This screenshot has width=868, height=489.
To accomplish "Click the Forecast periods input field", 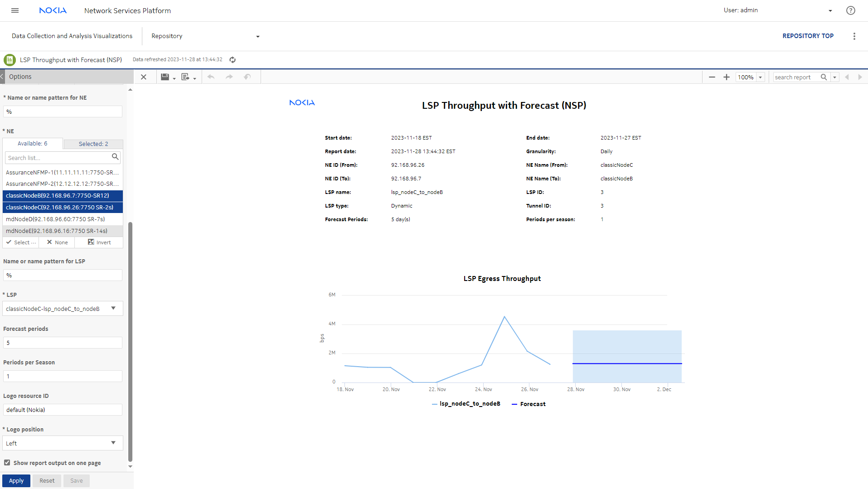I will [x=63, y=343].
